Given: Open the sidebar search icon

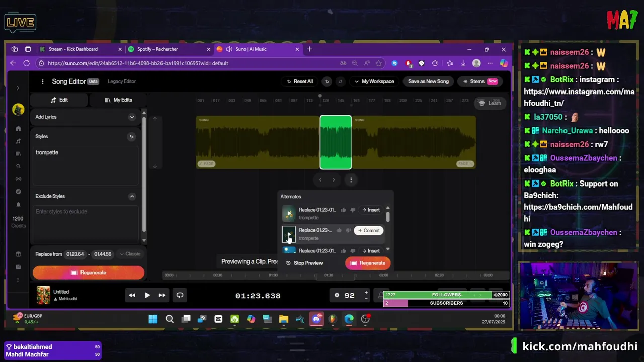Looking at the screenshot, I should pos(18,166).
